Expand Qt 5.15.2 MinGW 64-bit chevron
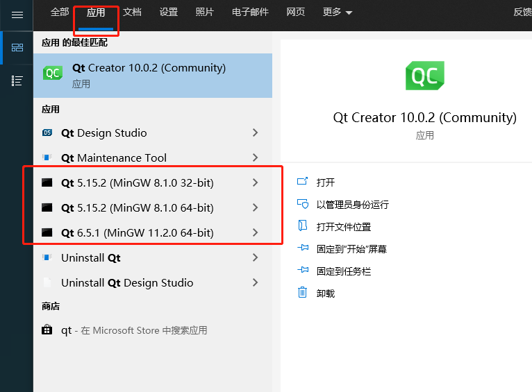The width and height of the screenshot is (532, 392). point(255,207)
